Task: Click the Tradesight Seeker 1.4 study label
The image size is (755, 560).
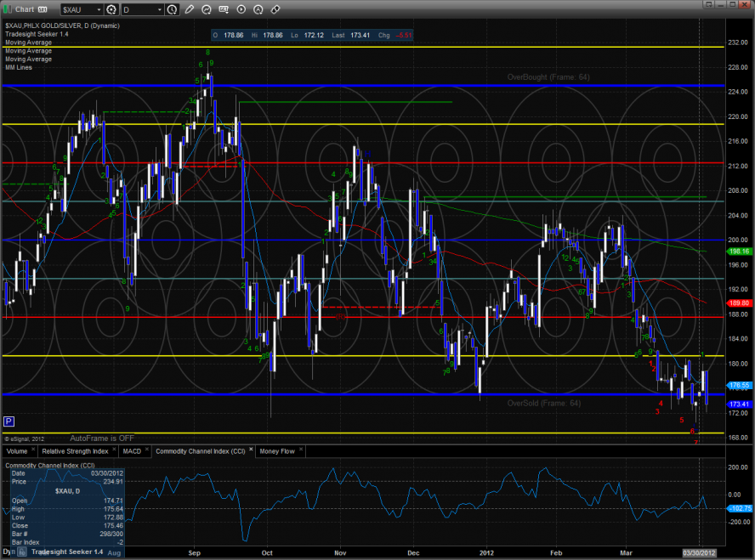Action: [x=35, y=34]
